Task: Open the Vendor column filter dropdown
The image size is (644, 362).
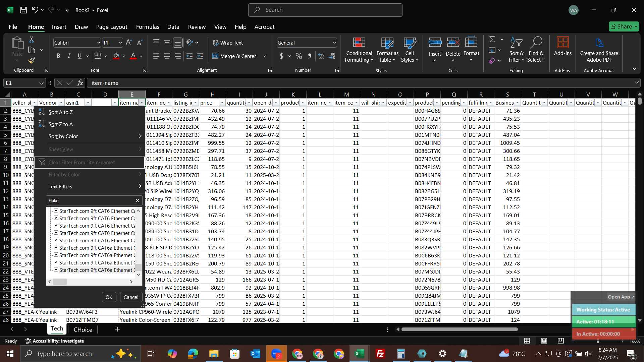Action: 61,103
